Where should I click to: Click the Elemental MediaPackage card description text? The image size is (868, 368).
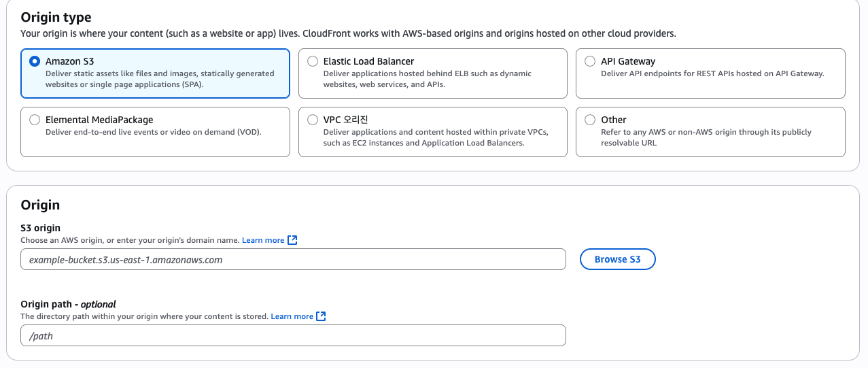pos(153,132)
